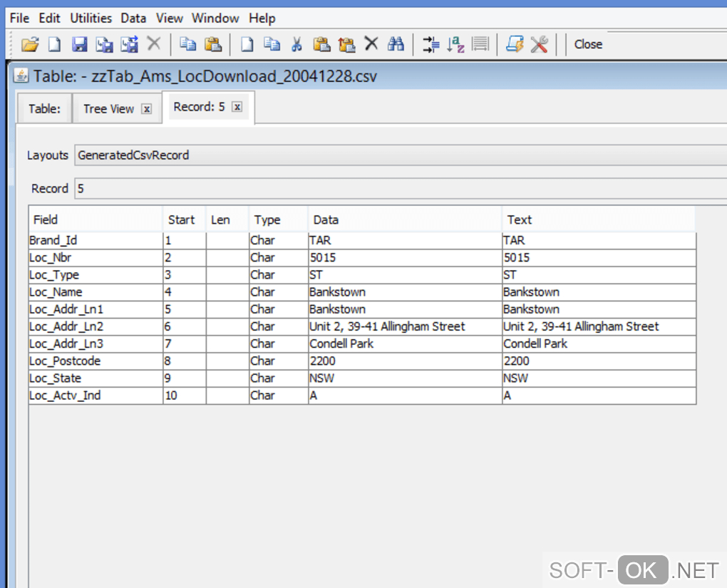The image size is (727, 588).
Task: Select the Loc_State field cell
Action: (x=96, y=378)
